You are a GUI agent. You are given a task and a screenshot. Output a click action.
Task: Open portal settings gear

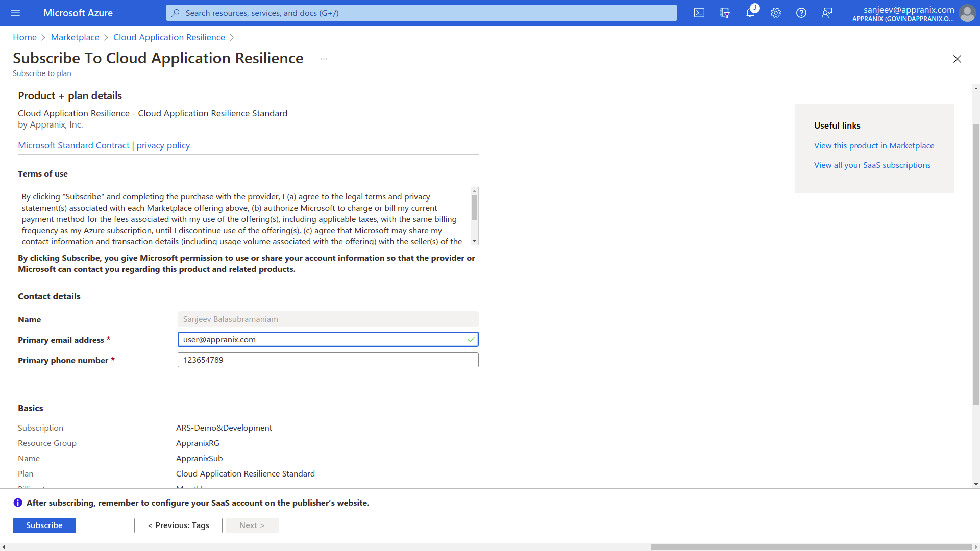coord(776,13)
